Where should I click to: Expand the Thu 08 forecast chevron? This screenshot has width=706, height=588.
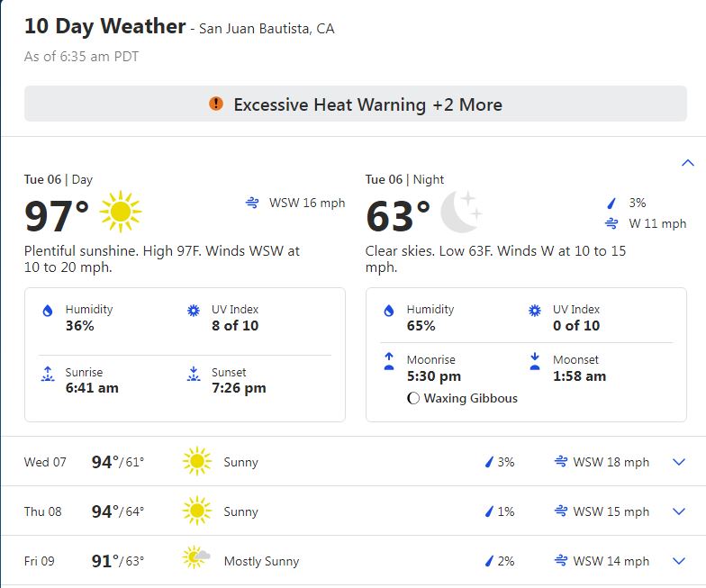[x=679, y=511]
